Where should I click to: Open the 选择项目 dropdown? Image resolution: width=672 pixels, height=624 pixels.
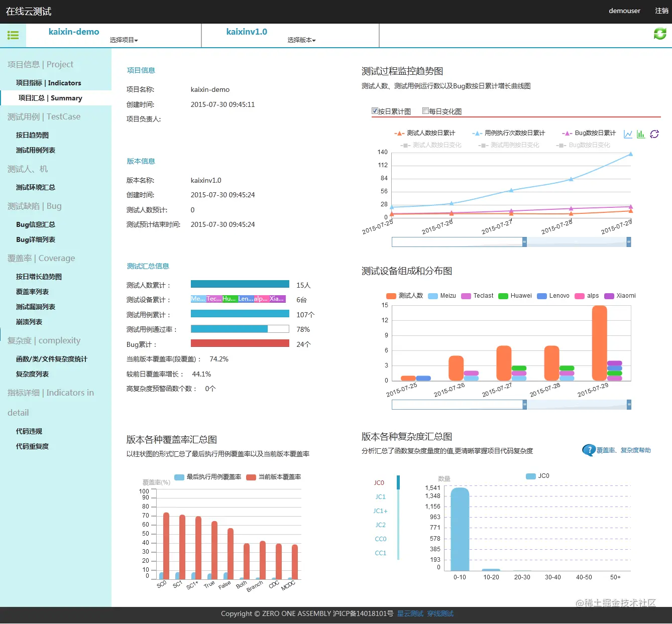coord(124,40)
